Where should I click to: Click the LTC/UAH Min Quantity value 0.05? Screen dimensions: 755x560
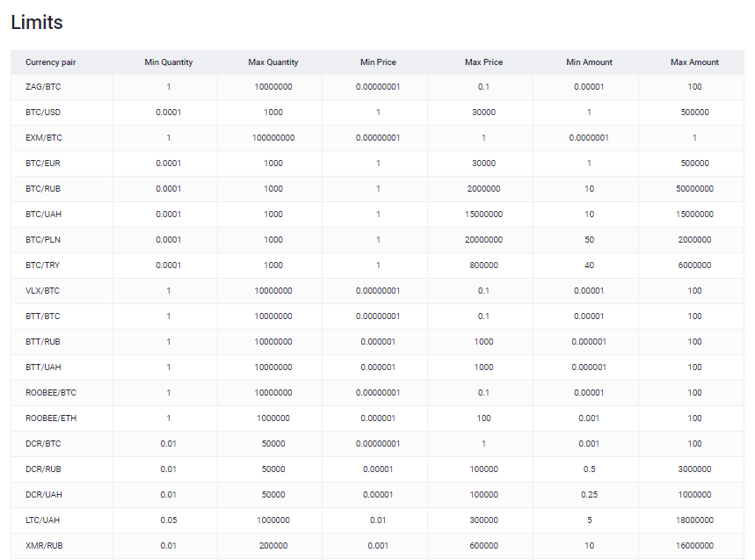(169, 520)
